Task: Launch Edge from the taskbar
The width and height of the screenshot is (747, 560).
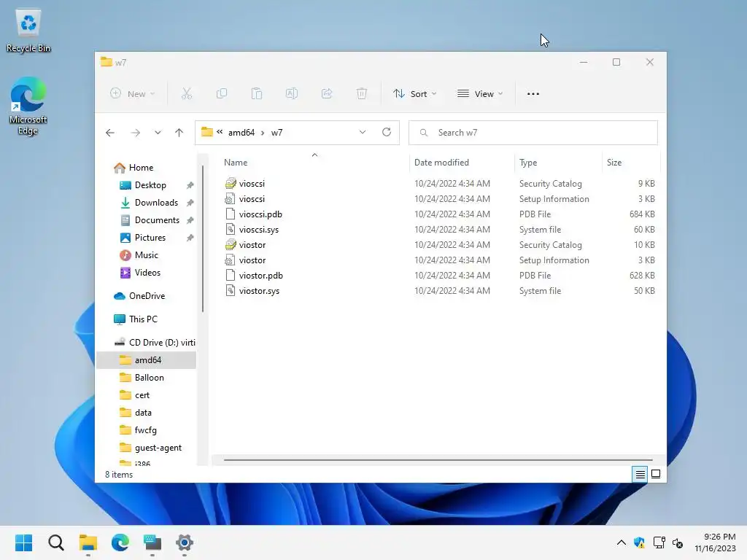Action: [x=120, y=542]
